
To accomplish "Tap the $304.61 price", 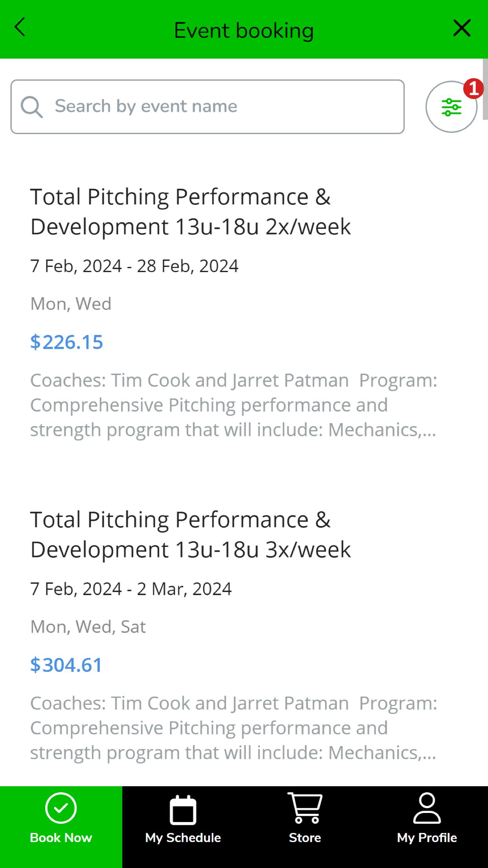I will tap(66, 665).
